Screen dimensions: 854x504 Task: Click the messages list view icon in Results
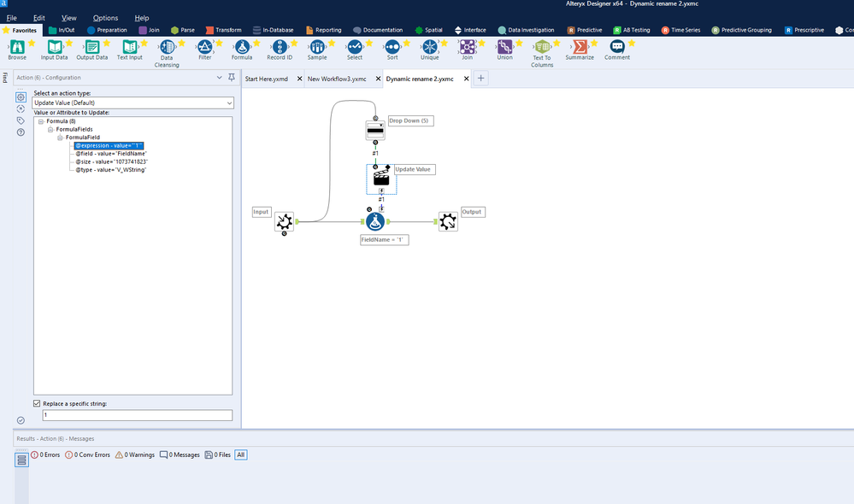21,460
